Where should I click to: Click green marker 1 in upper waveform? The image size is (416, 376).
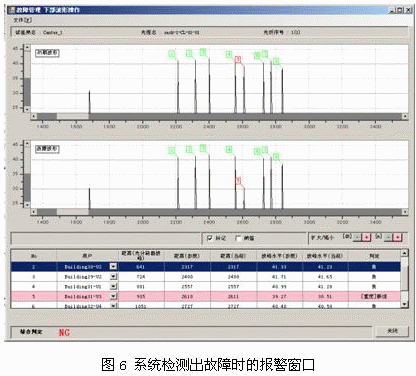pyautogui.click(x=172, y=53)
